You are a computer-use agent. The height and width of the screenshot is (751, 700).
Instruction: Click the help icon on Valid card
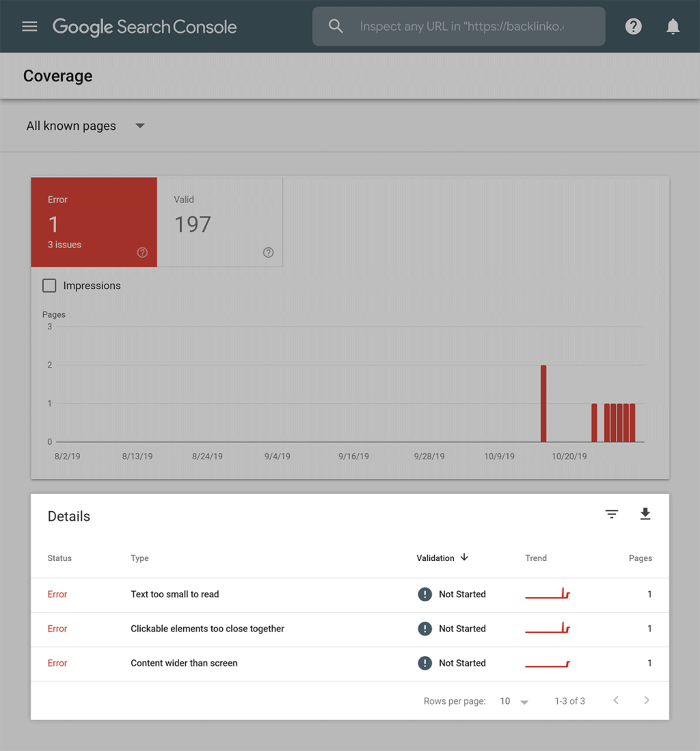click(268, 253)
